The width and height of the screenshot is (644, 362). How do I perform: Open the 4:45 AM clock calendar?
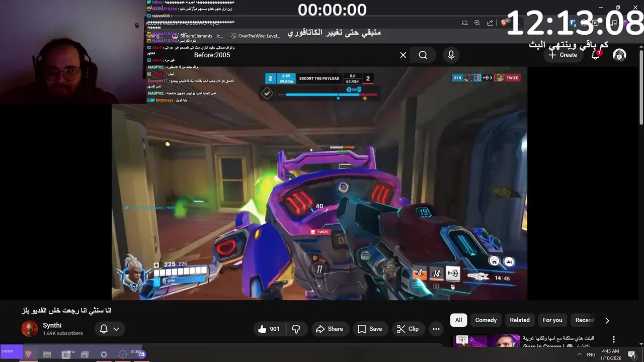coord(611,354)
